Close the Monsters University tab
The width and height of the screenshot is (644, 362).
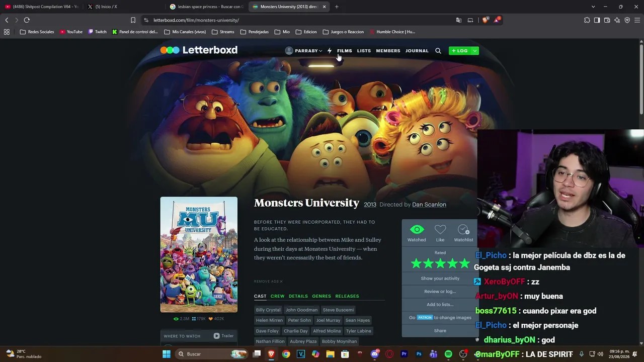(x=324, y=7)
